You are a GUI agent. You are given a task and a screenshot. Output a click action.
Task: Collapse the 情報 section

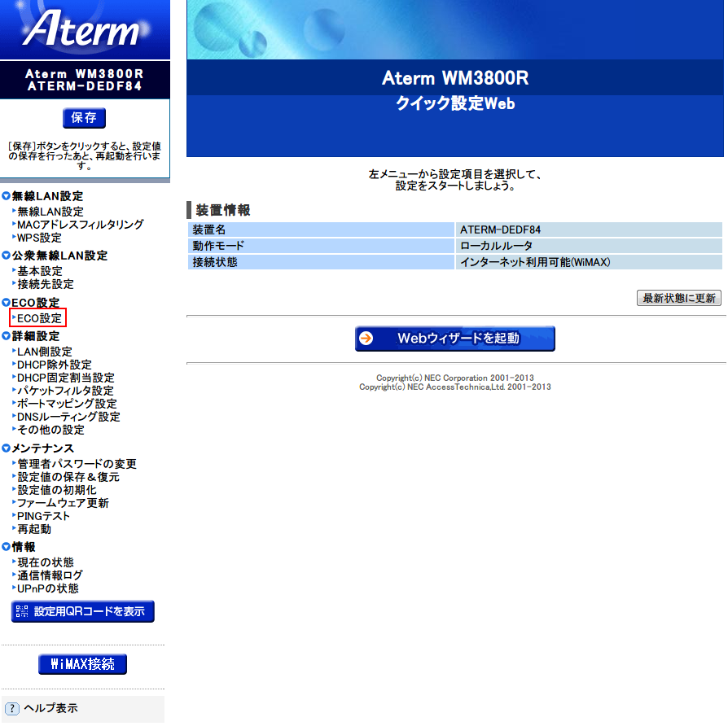point(7,547)
